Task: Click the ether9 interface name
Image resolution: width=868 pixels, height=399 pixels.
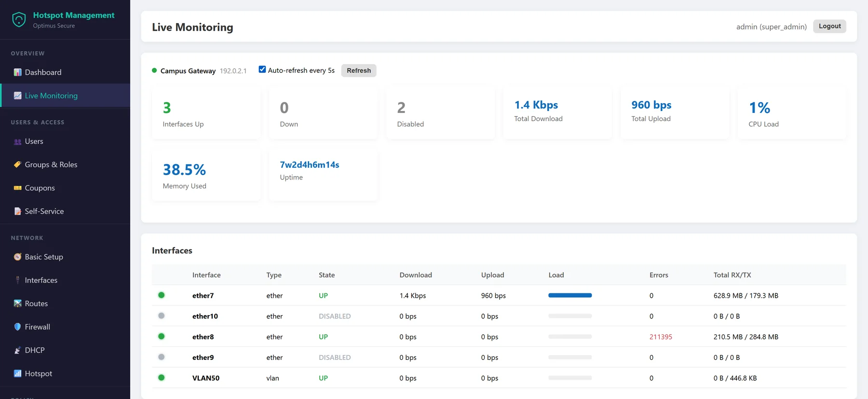Action: click(x=203, y=358)
